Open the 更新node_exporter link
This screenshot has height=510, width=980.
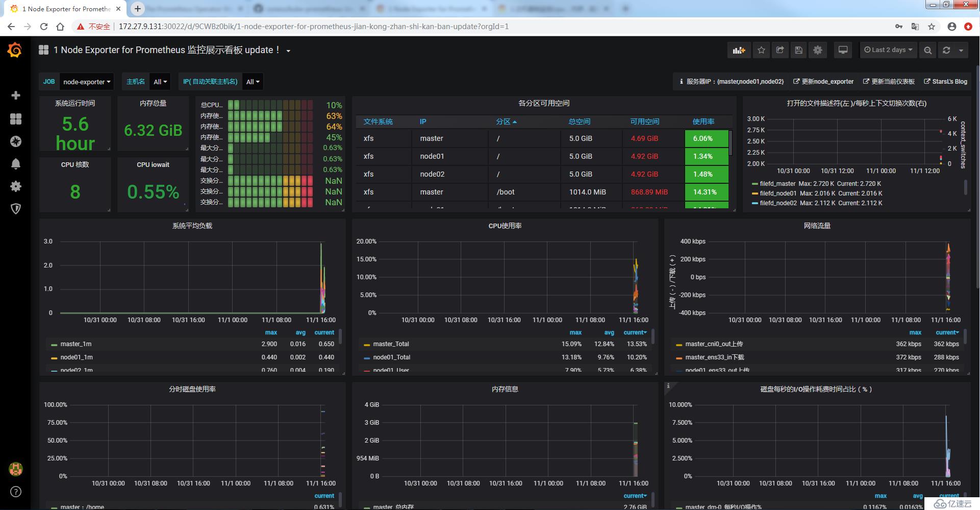[x=823, y=82]
